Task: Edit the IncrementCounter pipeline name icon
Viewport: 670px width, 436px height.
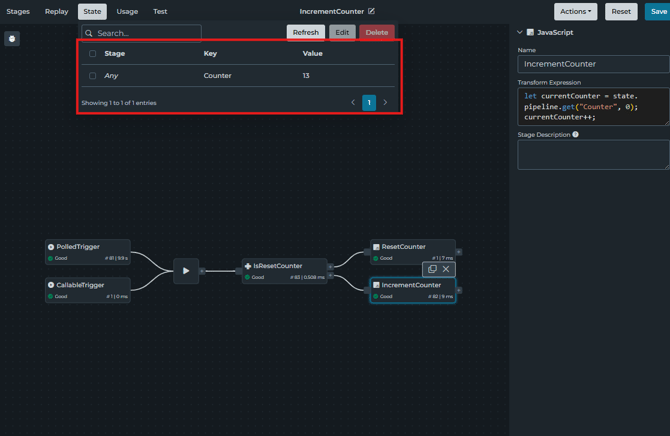Action: [371, 11]
